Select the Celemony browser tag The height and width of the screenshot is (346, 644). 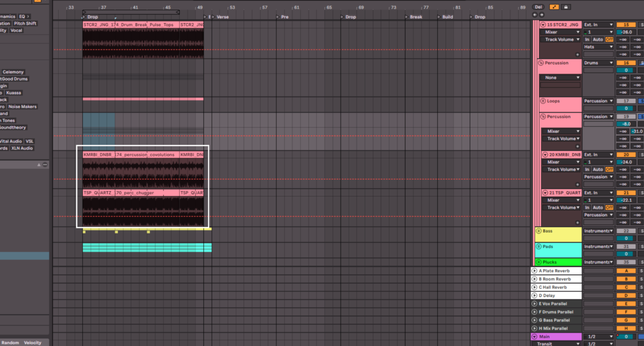coord(13,72)
